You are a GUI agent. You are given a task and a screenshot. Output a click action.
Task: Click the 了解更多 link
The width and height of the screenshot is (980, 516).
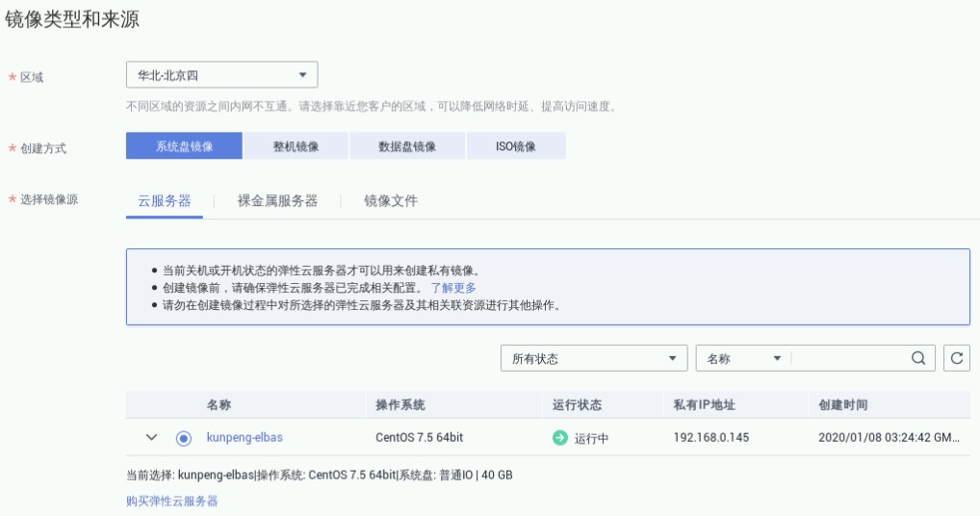pos(453,288)
